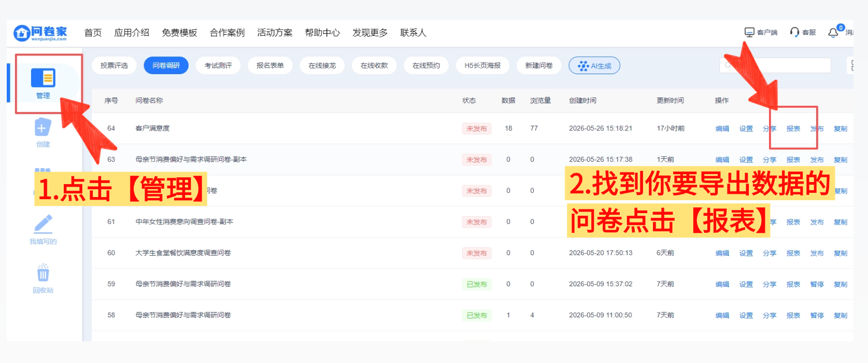Click 分享 for row 59
The image size is (868, 363).
click(x=770, y=284)
